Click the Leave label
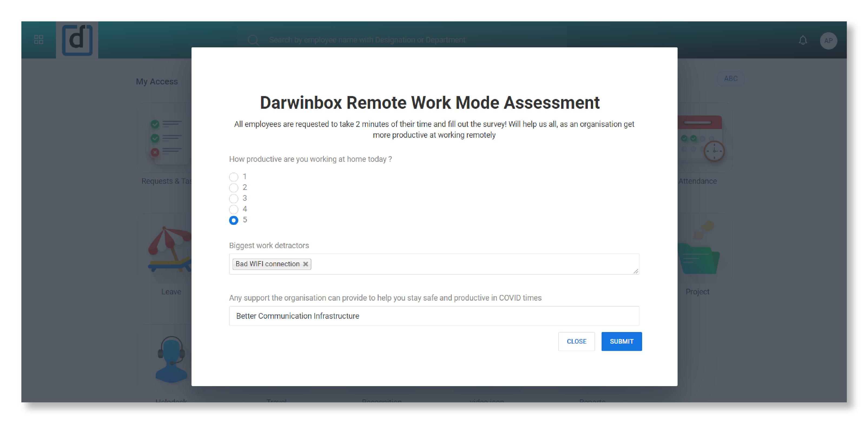The image size is (868, 424). pyautogui.click(x=171, y=291)
